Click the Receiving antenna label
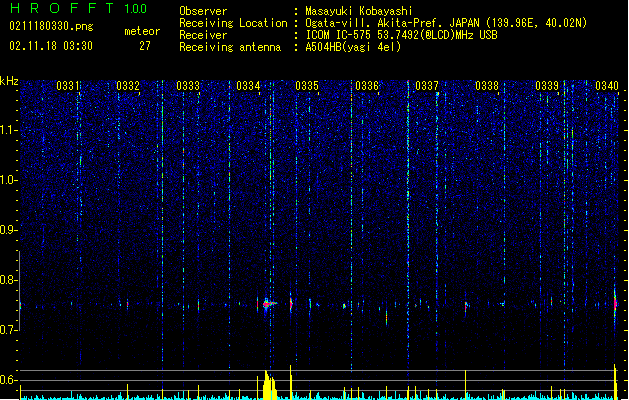The height and width of the screenshot is (400, 629). (230, 47)
